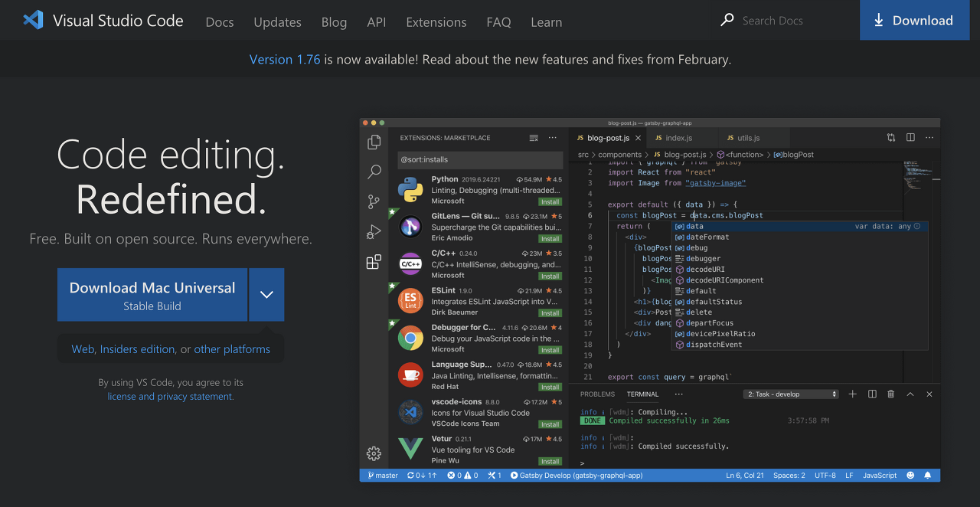Open the Learn menu item
Viewport: 980px width, 507px height.
pyautogui.click(x=547, y=22)
